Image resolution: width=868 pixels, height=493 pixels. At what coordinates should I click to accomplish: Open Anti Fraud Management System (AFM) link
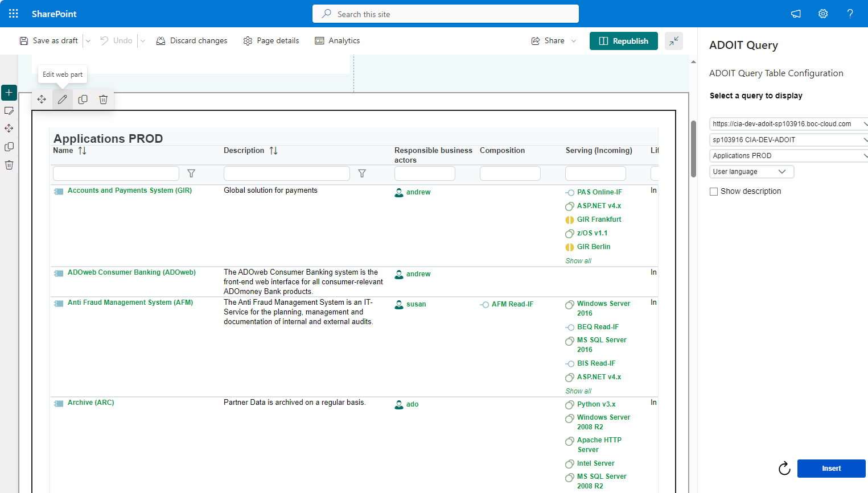click(x=130, y=303)
